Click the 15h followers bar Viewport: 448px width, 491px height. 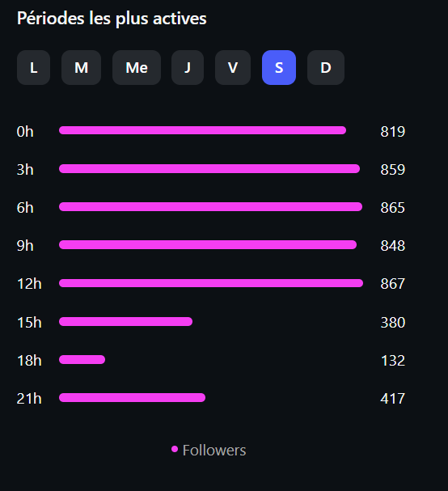[125, 322]
